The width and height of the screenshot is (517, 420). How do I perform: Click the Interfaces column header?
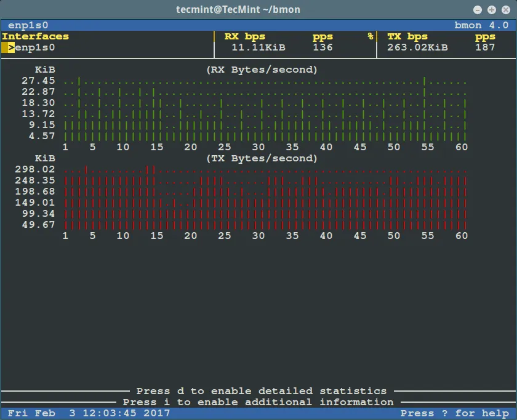pyautogui.click(x=35, y=36)
